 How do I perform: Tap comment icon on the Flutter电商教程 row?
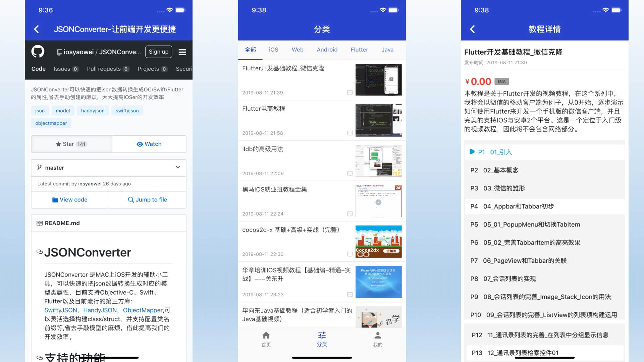[x=350, y=133]
